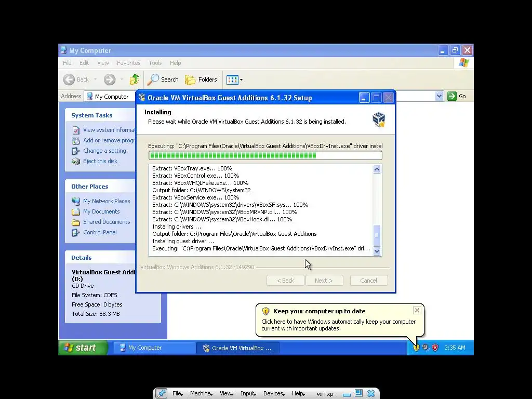Viewport: 532px width, 399px height.
Task: Click the red Security Center tray icon
Action: pyautogui.click(x=435, y=348)
